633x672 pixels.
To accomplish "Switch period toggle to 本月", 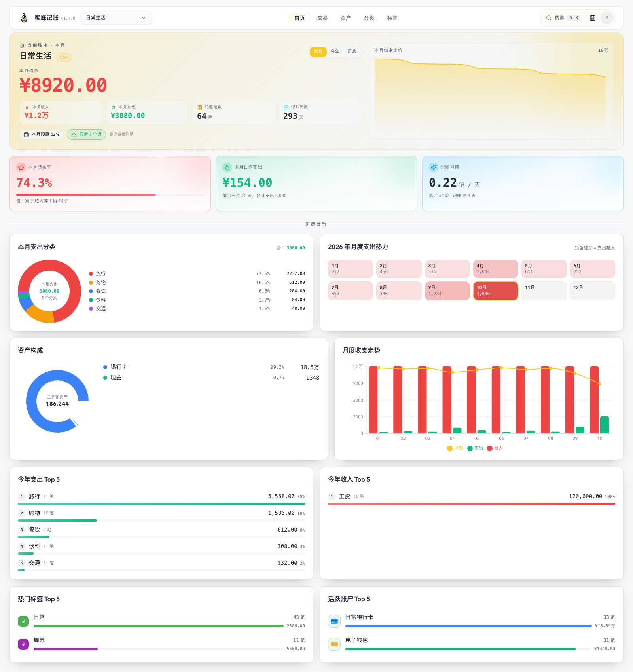I will (x=318, y=52).
